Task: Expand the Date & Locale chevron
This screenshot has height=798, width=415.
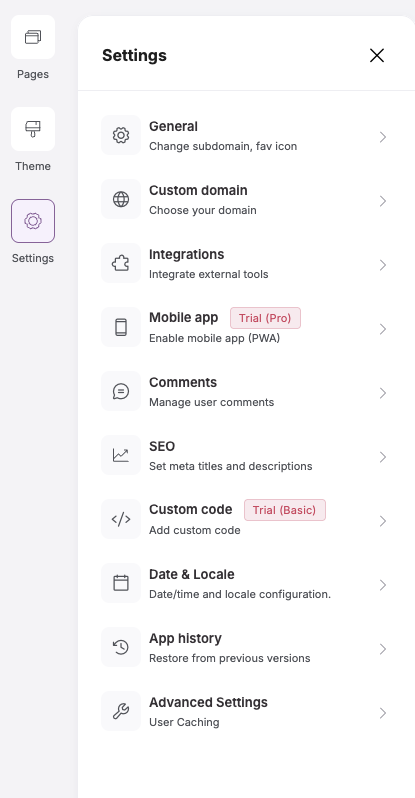Action: click(383, 585)
